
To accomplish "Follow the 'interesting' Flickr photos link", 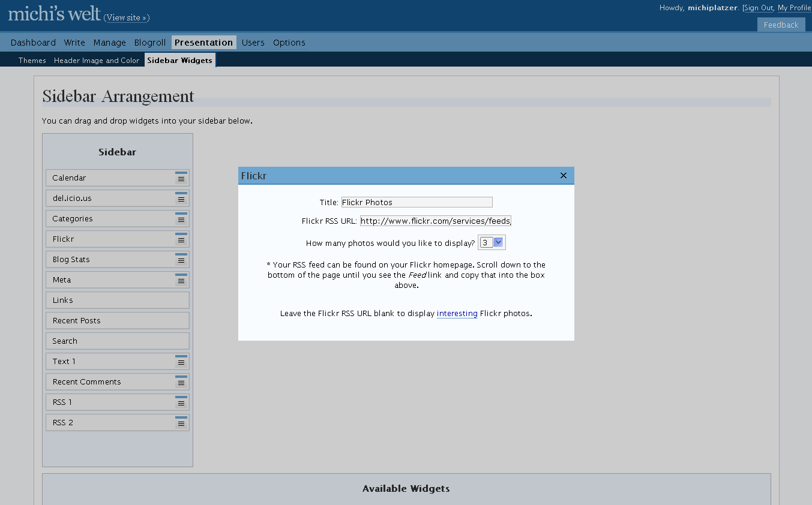I will click(457, 314).
